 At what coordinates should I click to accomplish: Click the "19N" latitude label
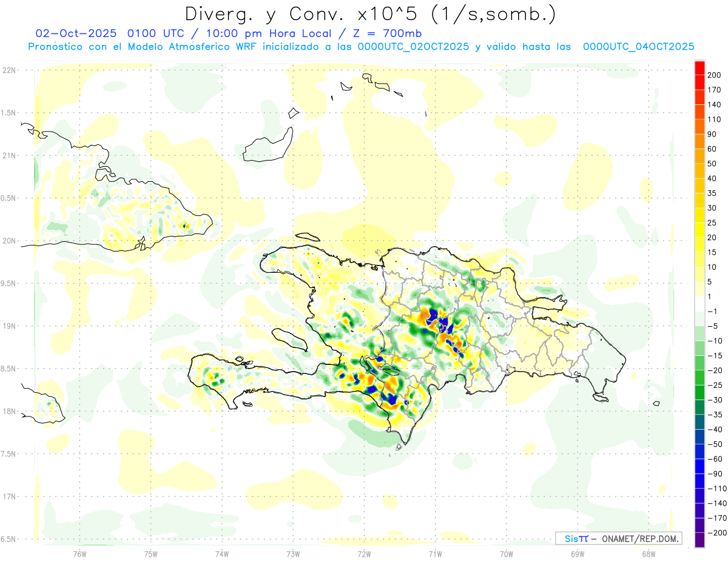pyautogui.click(x=8, y=326)
